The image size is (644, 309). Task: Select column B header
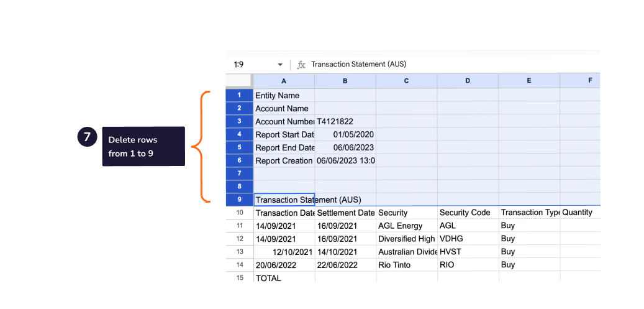pos(345,81)
